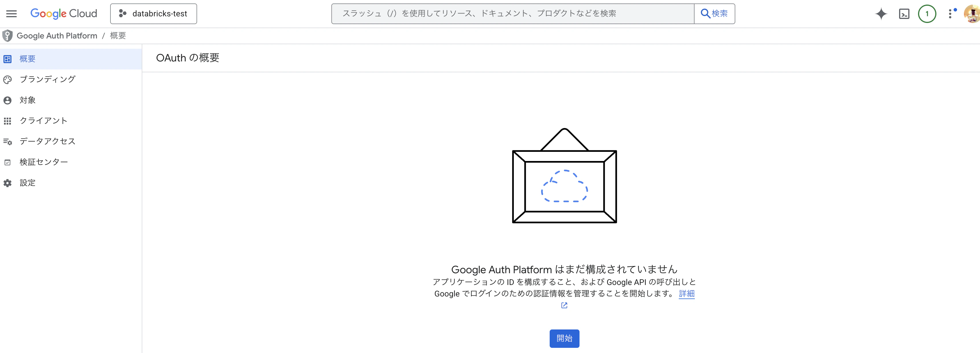Open the hamburger navigation menu

pos(11,14)
